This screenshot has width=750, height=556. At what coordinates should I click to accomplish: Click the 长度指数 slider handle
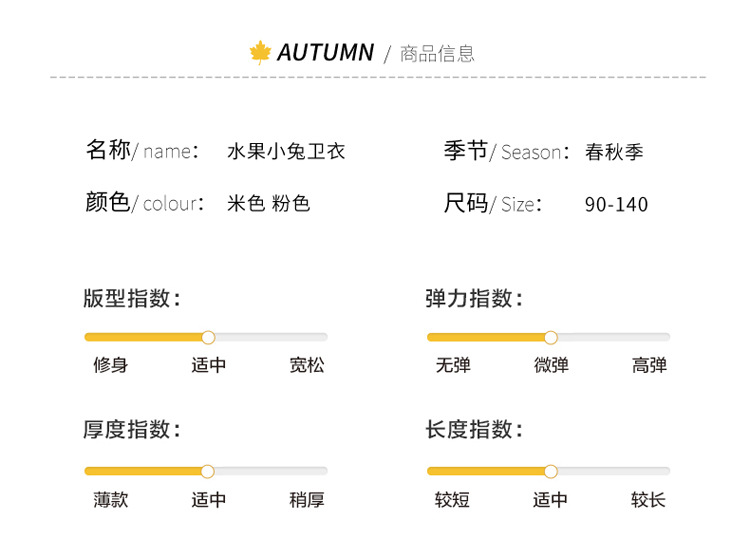551,471
